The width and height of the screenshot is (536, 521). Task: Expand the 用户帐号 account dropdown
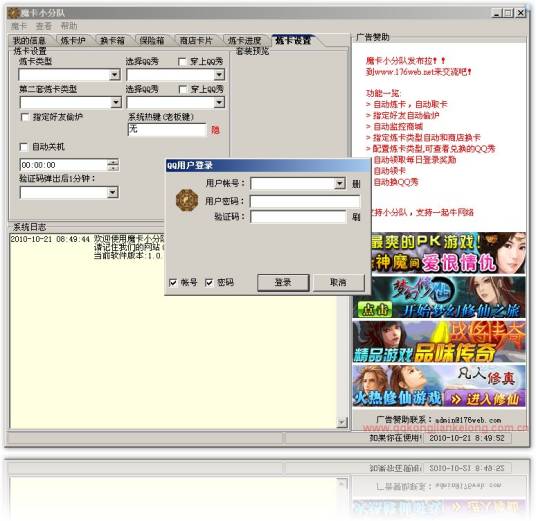(339, 184)
